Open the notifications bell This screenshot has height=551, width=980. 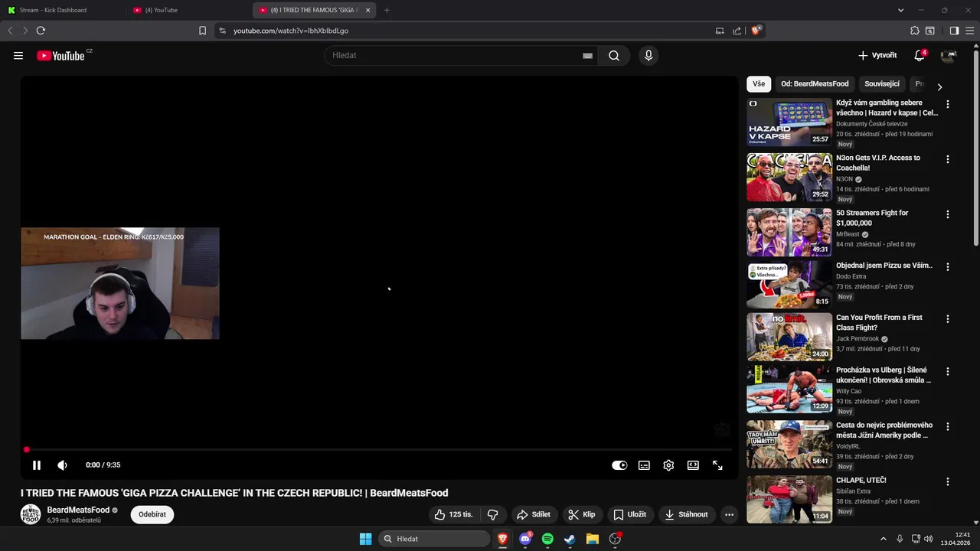(x=920, y=55)
